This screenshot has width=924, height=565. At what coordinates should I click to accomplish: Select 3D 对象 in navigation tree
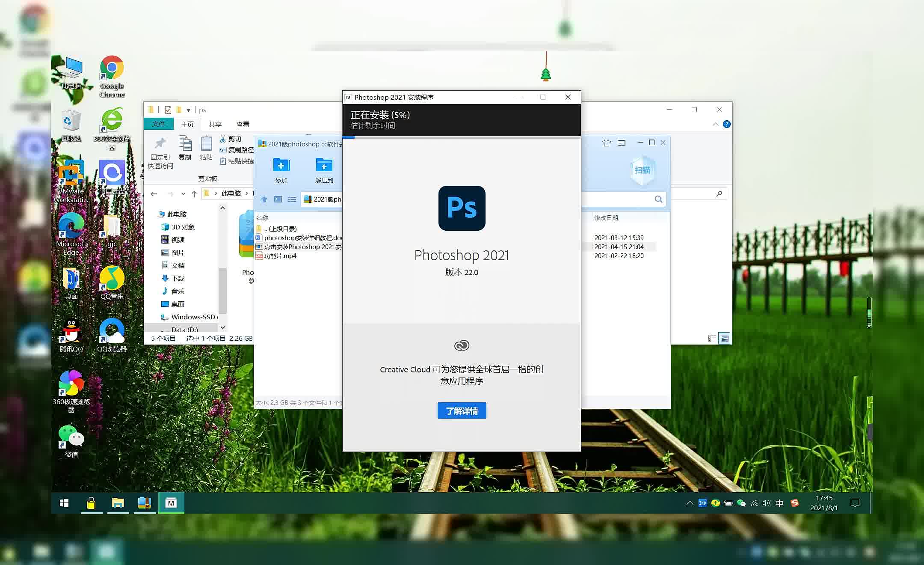pyautogui.click(x=178, y=227)
